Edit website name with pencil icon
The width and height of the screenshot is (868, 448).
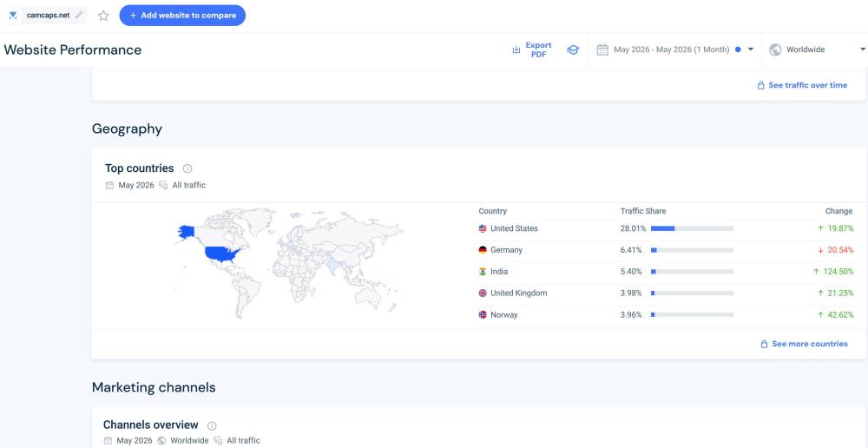[79, 16]
